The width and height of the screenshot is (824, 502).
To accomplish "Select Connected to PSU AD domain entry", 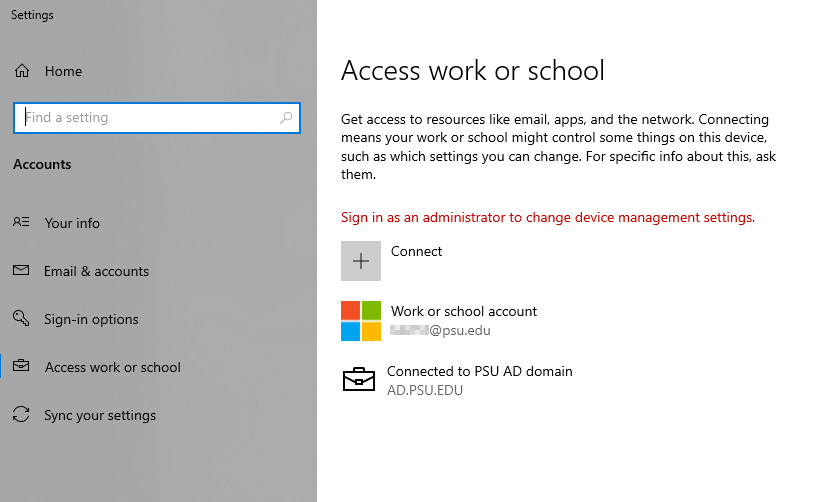I will [x=479, y=371].
